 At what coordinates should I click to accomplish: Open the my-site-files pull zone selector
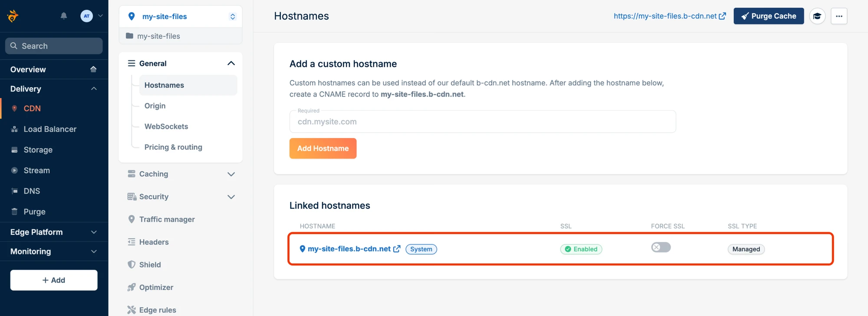click(x=181, y=16)
